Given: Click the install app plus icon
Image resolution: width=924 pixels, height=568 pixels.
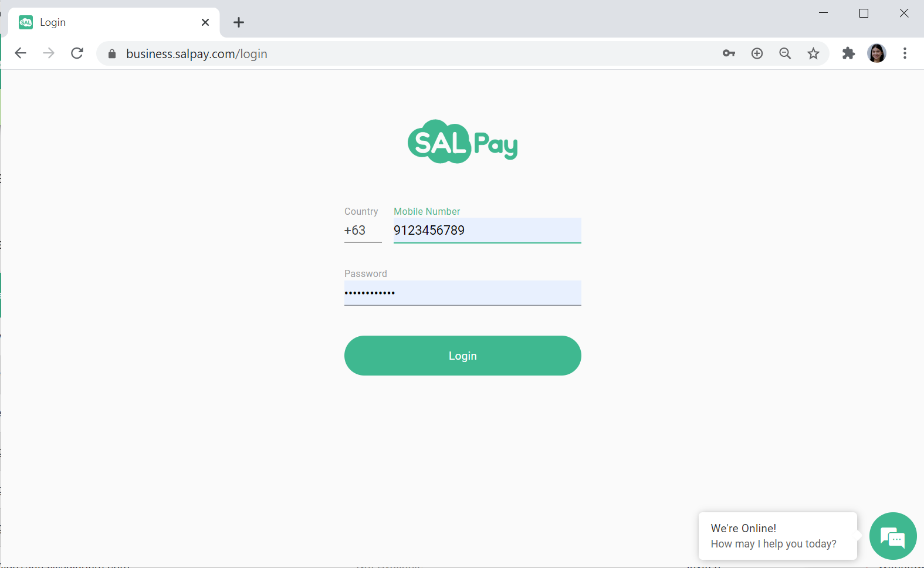Looking at the screenshot, I should pos(757,53).
